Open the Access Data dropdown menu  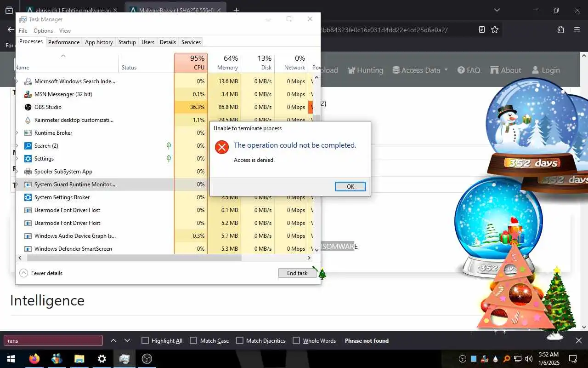tap(420, 70)
